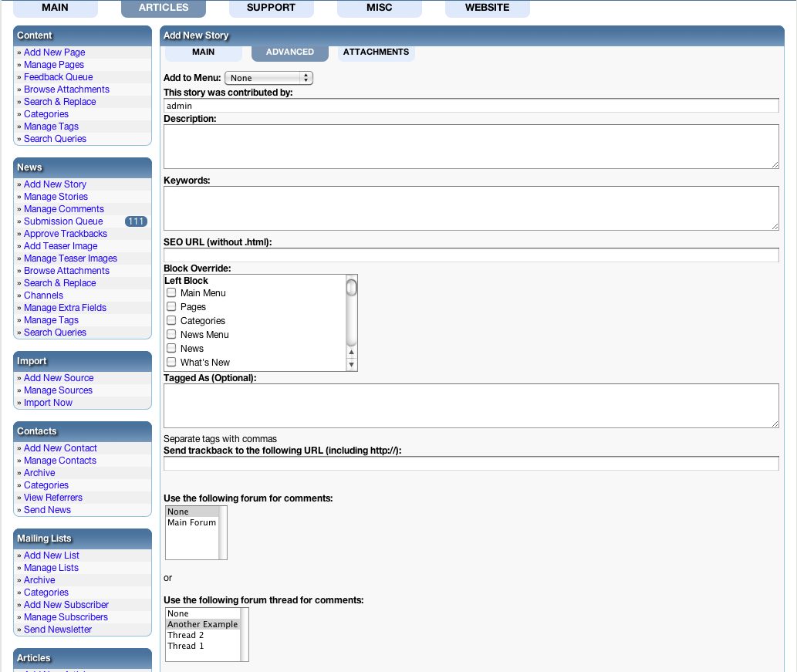
Task: Check the Pages block checkbox
Action: (x=171, y=306)
